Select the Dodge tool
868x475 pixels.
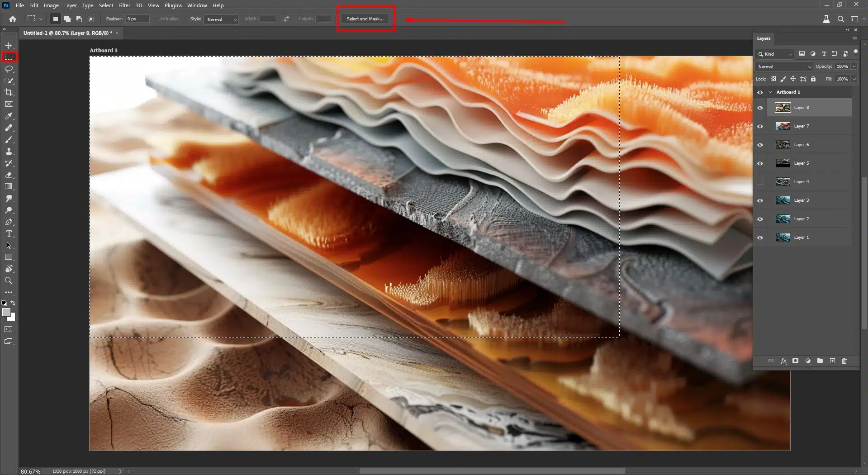point(9,210)
